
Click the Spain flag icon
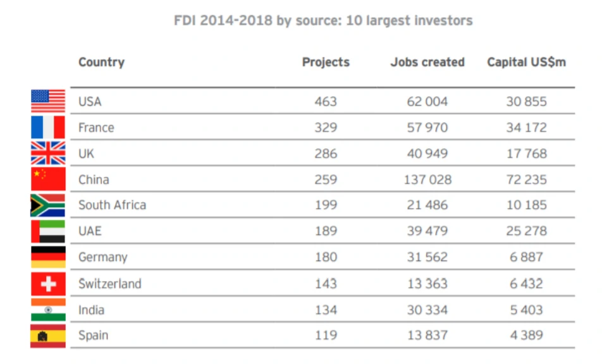coord(48,336)
